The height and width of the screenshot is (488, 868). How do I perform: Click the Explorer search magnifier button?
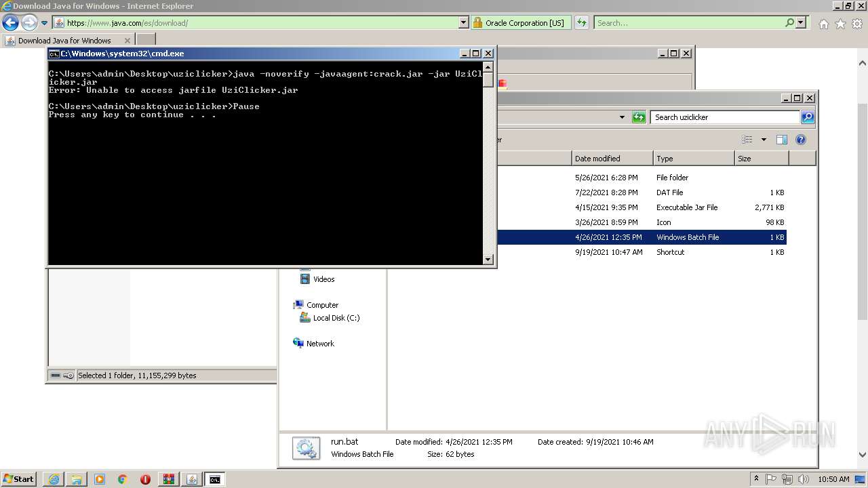808,117
